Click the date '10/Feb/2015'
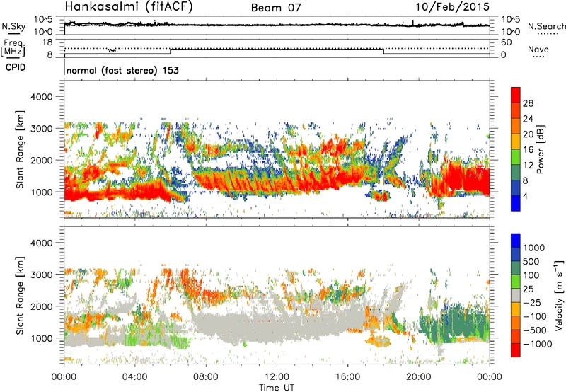 [453, 7]
